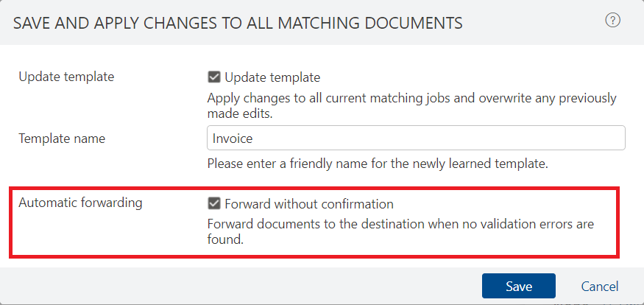Click the Template name input field

point(416,138)
